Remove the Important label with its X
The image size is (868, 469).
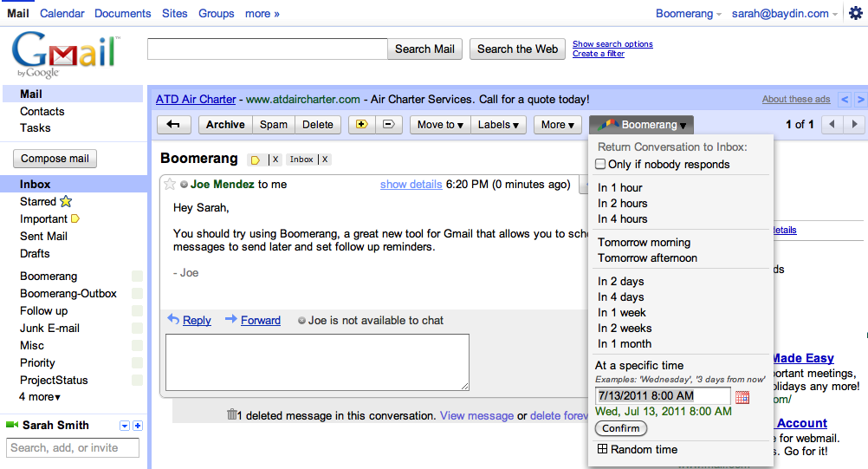pos(275,160)
